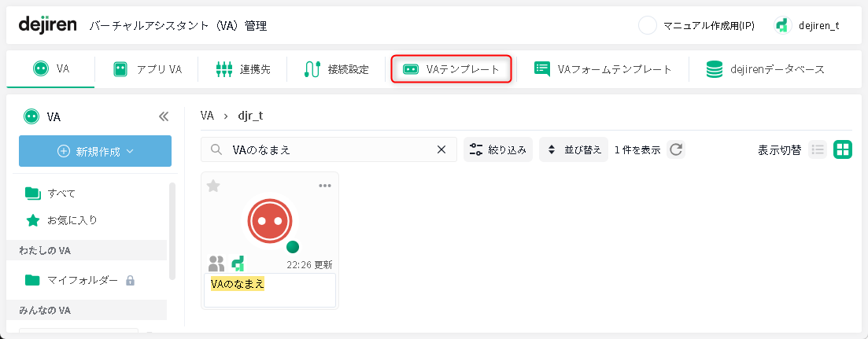Switch to grid view display
The height and width of the screenshot is (339, 868).
(843, 149)
